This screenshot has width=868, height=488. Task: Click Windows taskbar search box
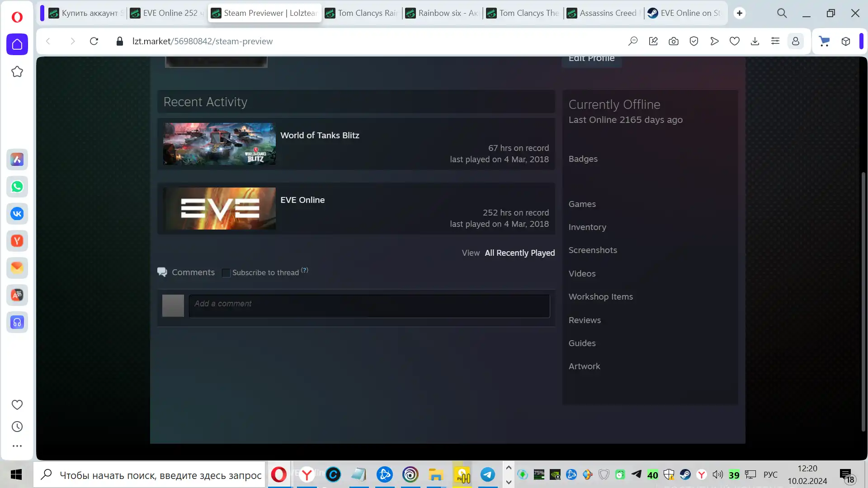point(150,474)
